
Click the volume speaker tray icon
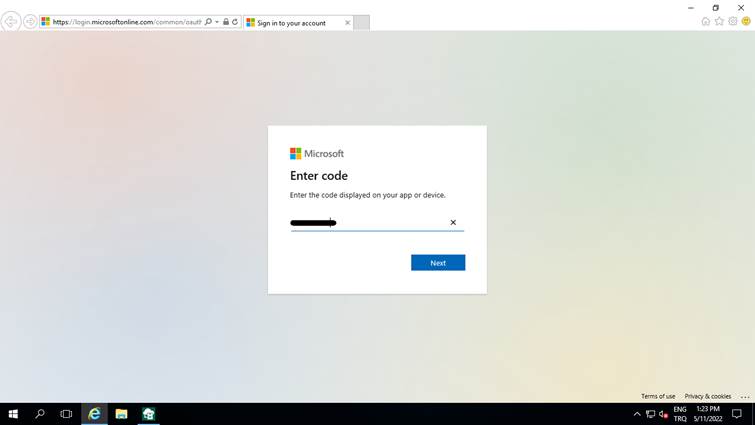(x=664, y=414)
